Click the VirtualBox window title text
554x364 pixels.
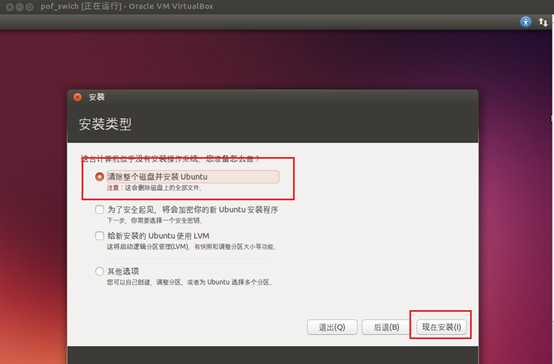click(x=127, y=6)
